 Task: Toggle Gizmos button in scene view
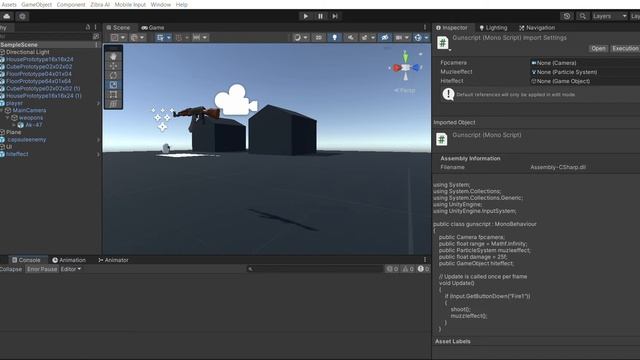[418, 38]
